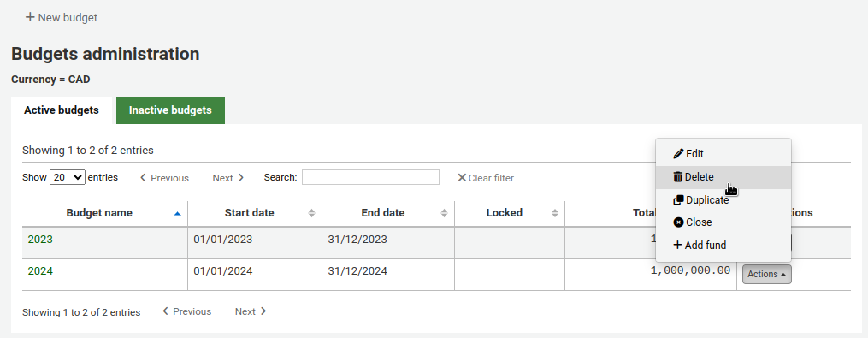
Task: Click the start date 01/01/2023 cell
Action: pos(255,243)
